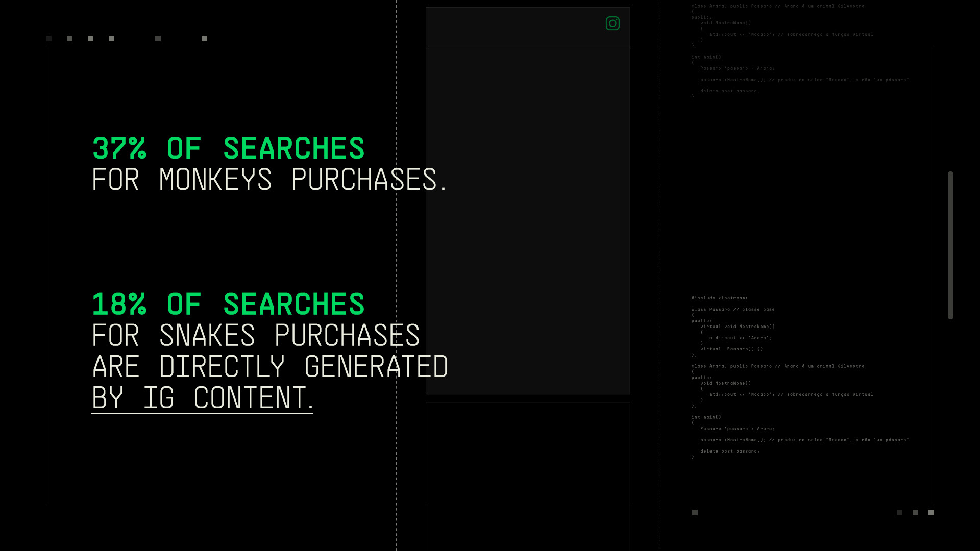Viewport: 980px width, 551px height.
Task: Click 'FOR SNAKES PURCHASES' text line
Action: (x=256, y=335)
